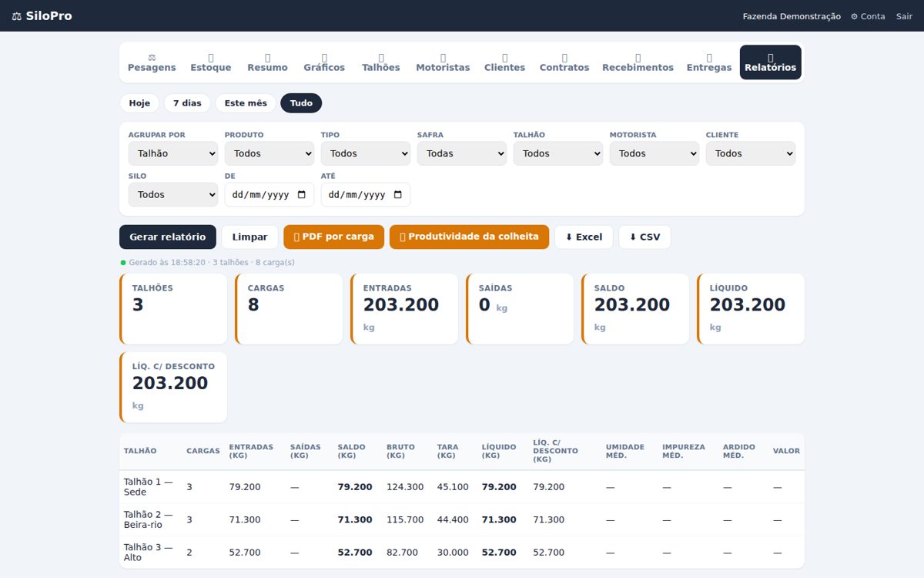Click the Fazenda Demonstração farm name
Image resolution: width=924 pixels, height=578 pixels.
tap(792, 16)
